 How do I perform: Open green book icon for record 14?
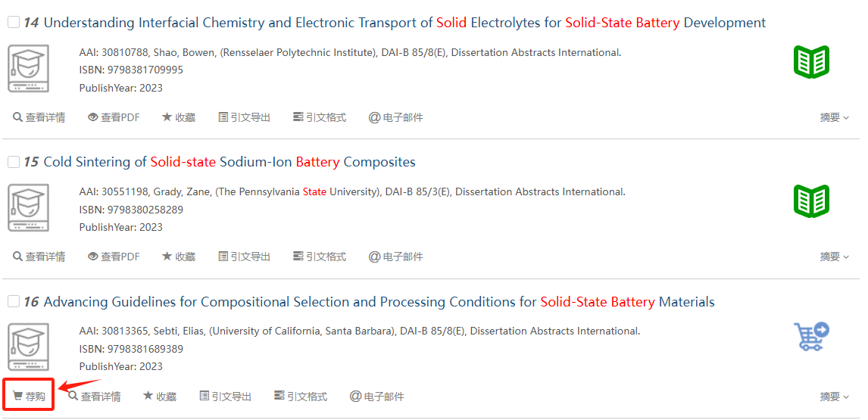pyautogui.click(x=811, y=61)
